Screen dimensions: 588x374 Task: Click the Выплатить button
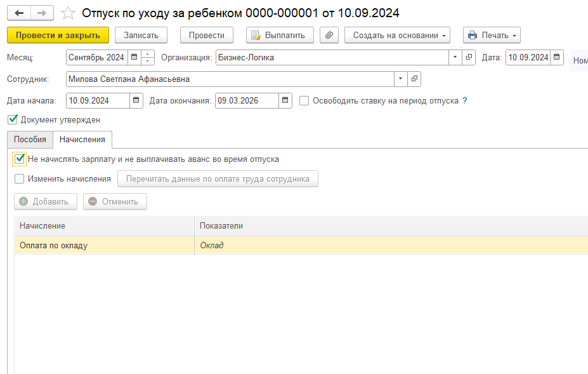tap(280, 36)
